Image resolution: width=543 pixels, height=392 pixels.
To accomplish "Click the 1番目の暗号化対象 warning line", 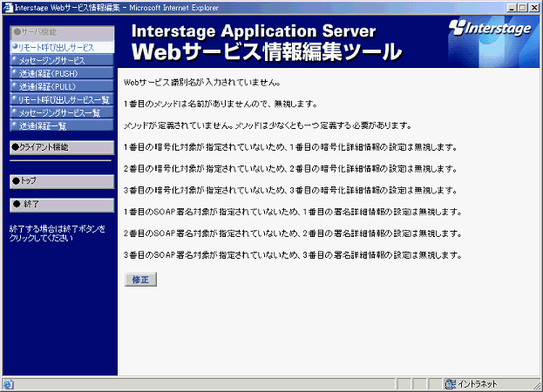I will tap(291, 147).
